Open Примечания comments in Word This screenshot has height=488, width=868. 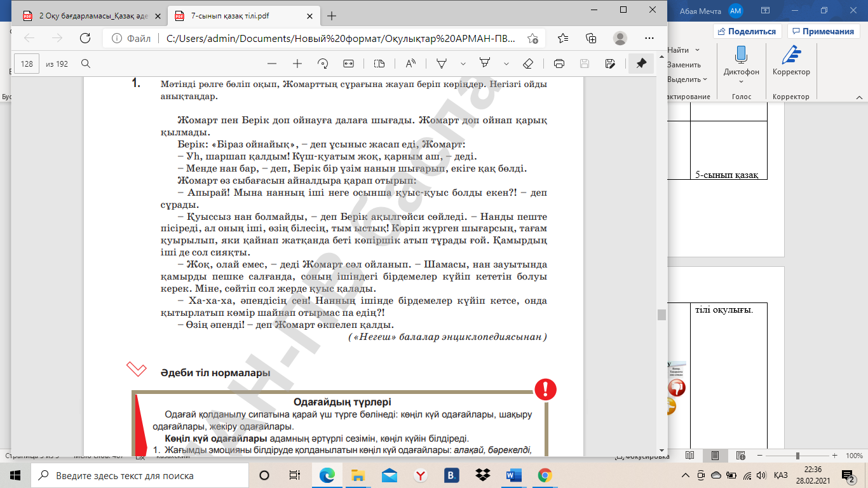point(824,31)
